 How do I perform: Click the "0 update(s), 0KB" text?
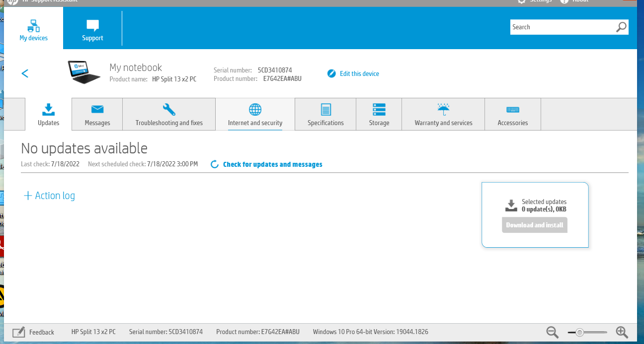coord(544,209)
